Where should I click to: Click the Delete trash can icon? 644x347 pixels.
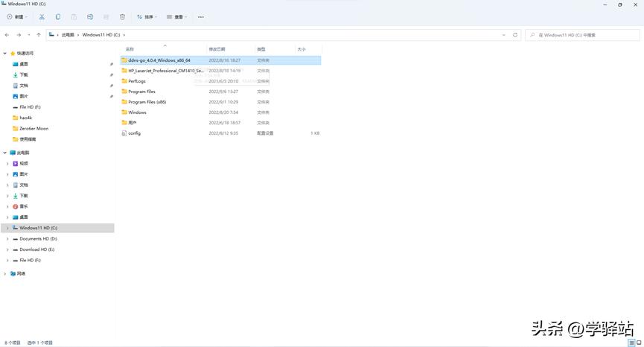[x=122, y=16]
